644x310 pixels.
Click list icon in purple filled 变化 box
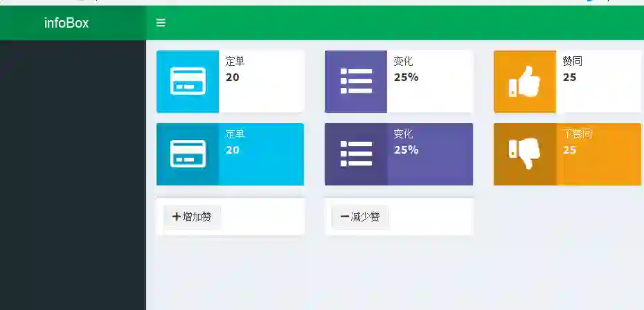pos(356,154)
